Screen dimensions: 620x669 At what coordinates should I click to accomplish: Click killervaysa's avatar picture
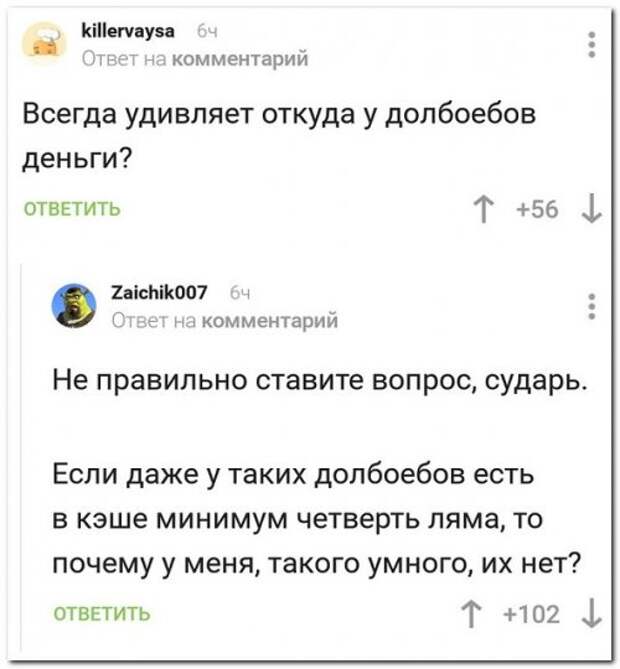tap(44, 44)
